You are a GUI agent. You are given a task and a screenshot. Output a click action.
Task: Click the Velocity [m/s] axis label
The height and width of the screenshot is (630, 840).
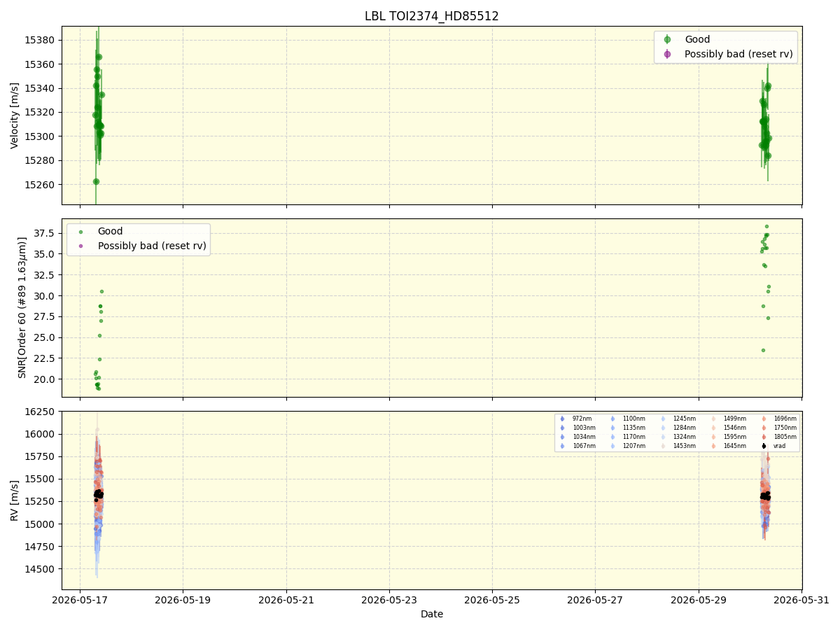click(x=15, y=115)
